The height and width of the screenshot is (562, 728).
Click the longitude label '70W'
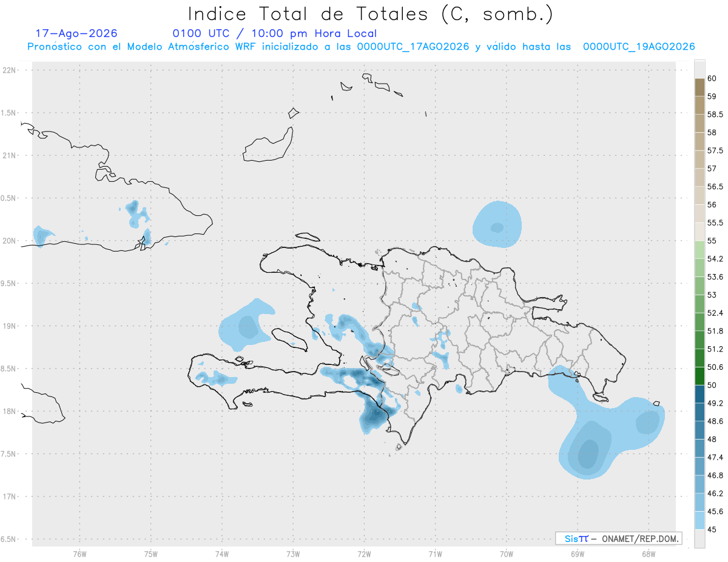(x=506, y=554)
